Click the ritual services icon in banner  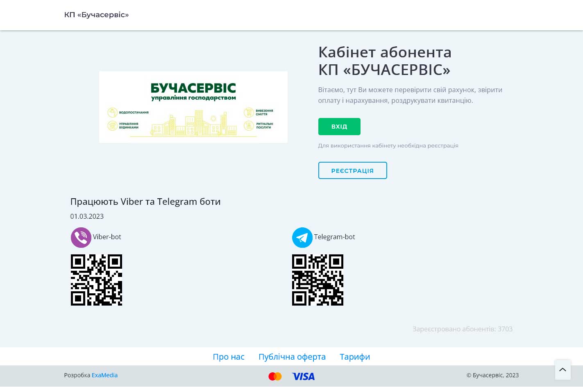click(249, 126)
